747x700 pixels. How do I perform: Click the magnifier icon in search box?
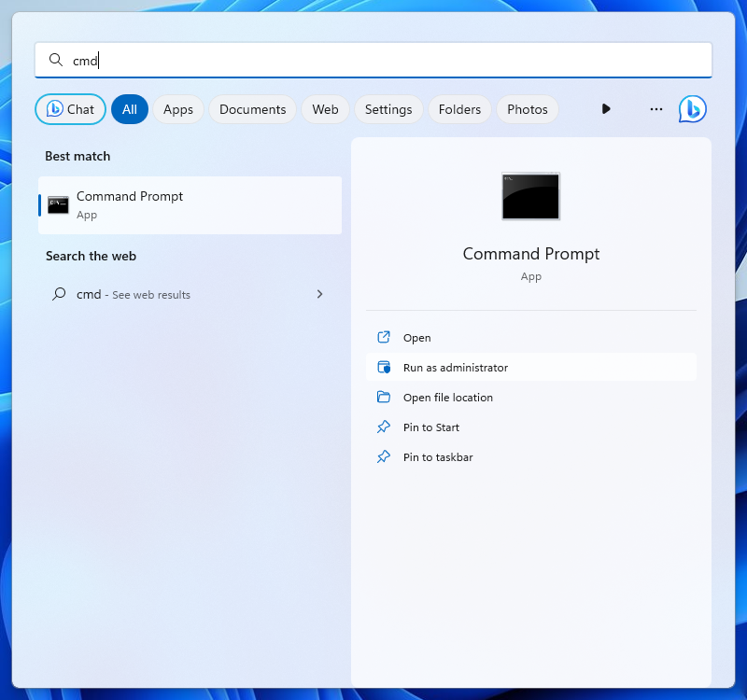click(x=56, y=60)
